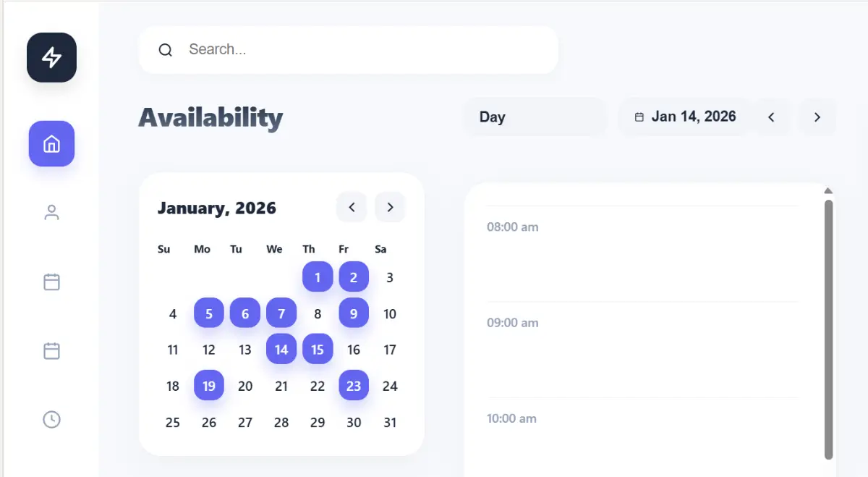This screenshot has height=477, width=868.
Task: Toggle highlighted date 15 in the calendar
Action: (x=318, y=350)
